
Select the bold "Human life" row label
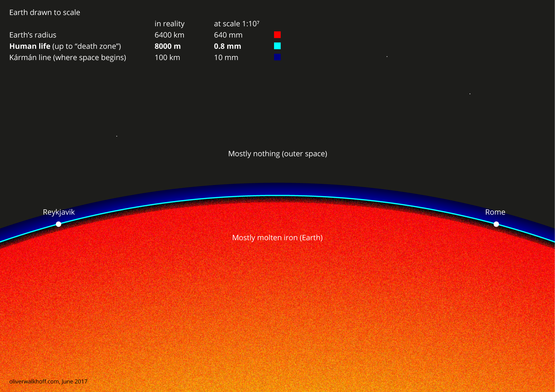click(30, 46)
